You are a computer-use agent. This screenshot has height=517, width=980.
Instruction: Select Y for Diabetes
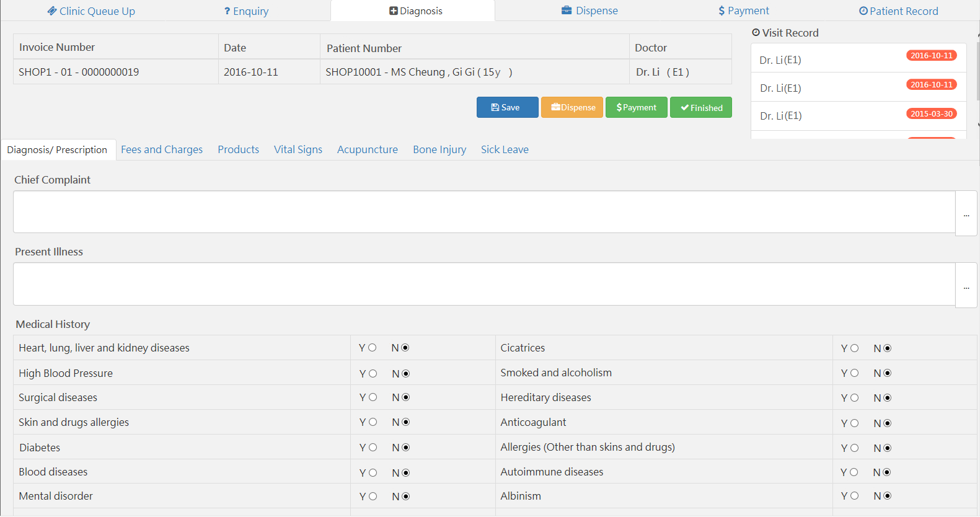pos(373,448)
